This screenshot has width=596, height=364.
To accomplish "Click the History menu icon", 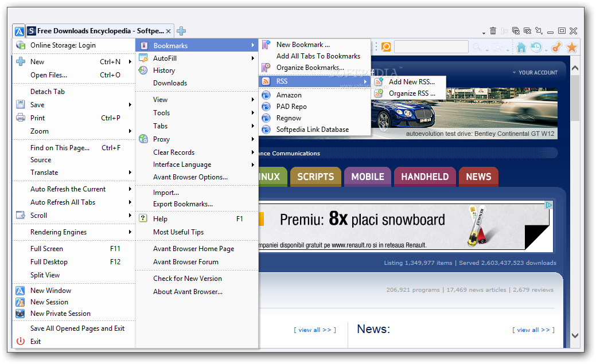I will click(x=143, y=71).
